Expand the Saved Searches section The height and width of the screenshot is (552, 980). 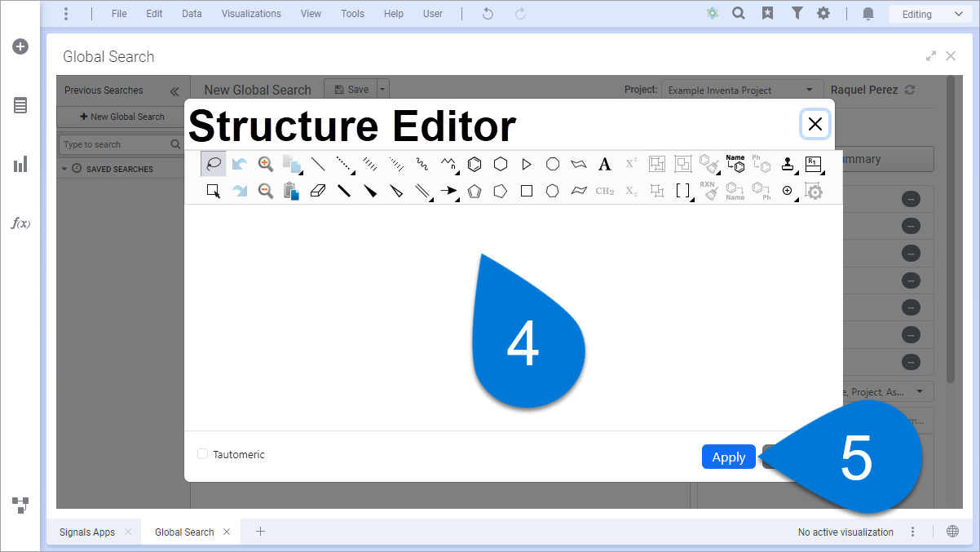coord(64,169)
